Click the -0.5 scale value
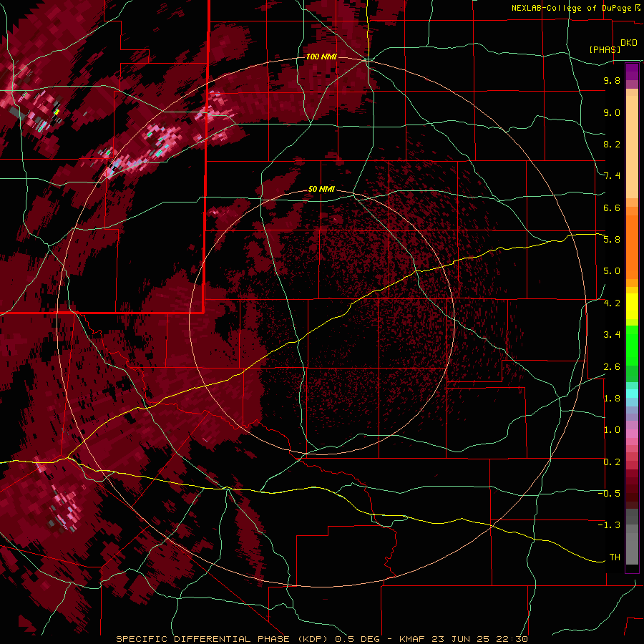The height and width of the screenshot is (644, 644). point(609,493)
